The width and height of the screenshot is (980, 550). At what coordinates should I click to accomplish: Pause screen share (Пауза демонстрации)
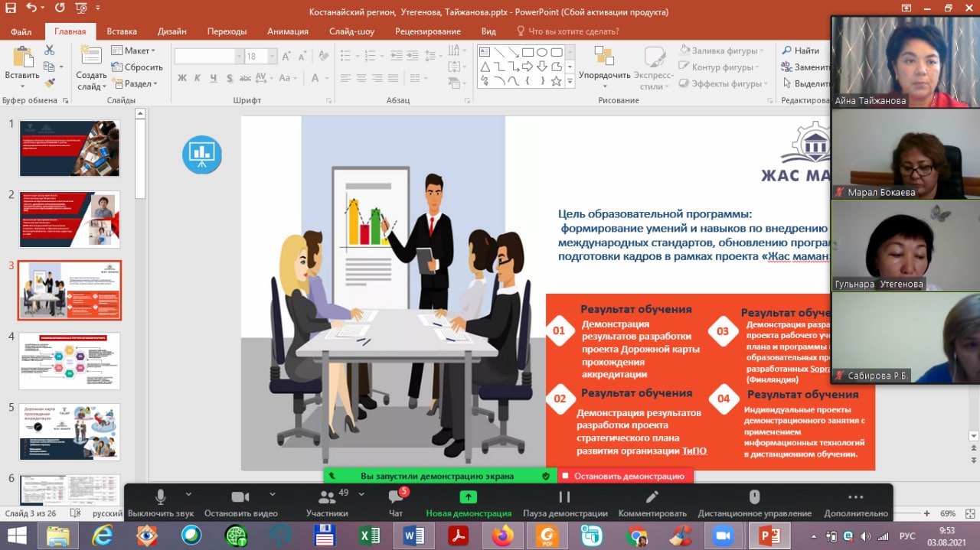tap(565, 503)
